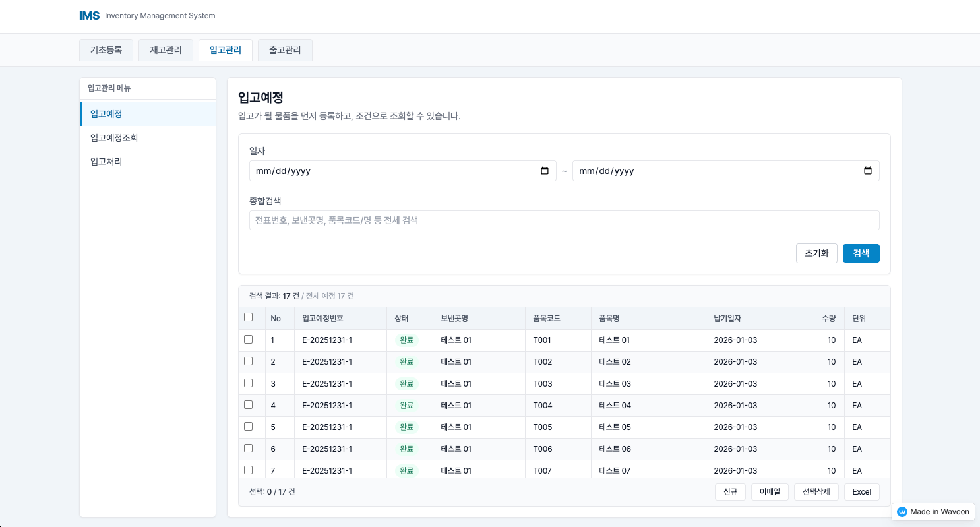Click the IMS logo in header
The height and width of the screenshot is (527, 980).
click(89, 16)
